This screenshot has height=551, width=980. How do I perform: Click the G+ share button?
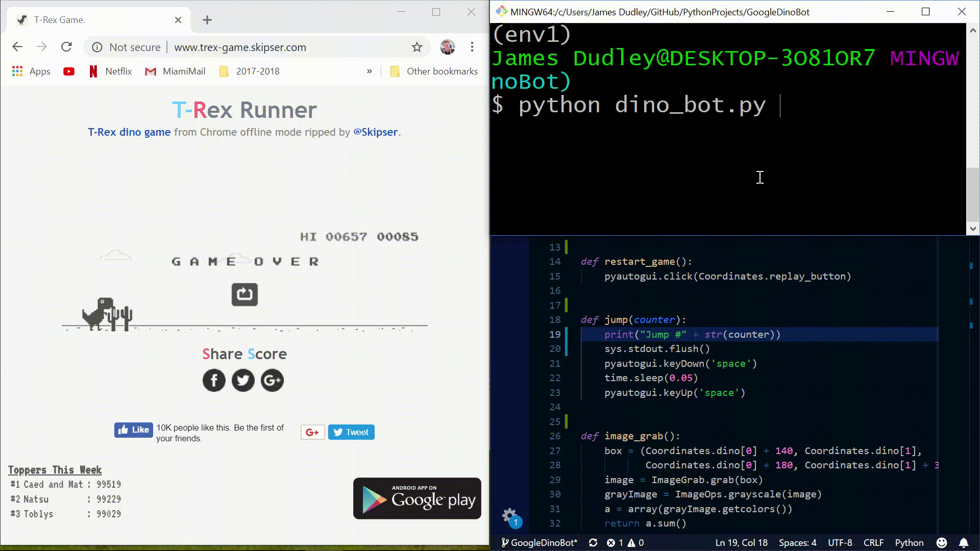click(312, 432)
